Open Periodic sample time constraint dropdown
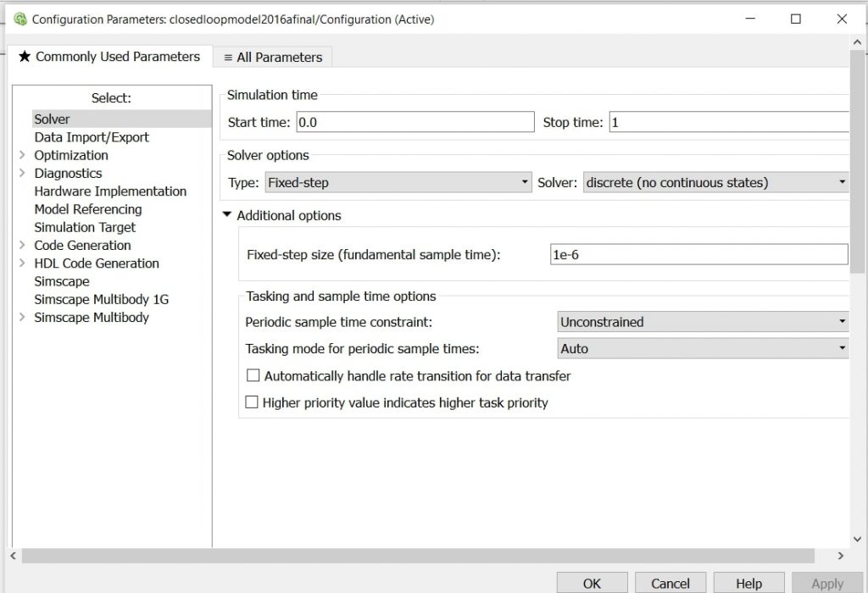868x593 pixels. (x=703, y=322)
